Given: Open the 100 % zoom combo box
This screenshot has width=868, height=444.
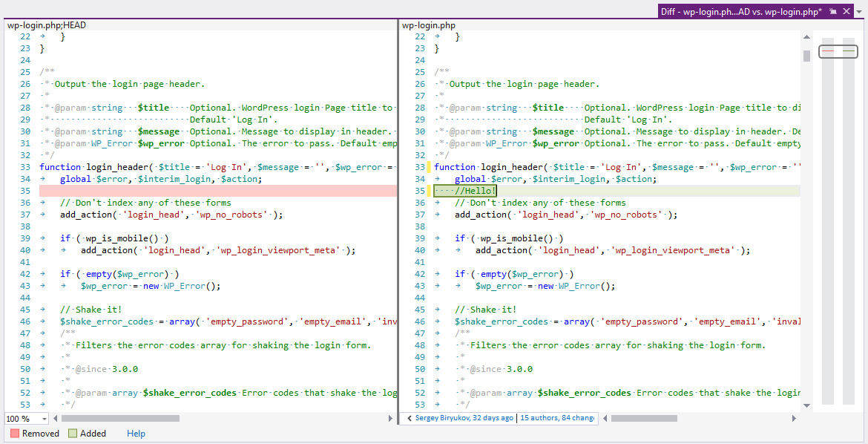Looking at the screenshot, I should pyautogui.click(x=27, y=419).
